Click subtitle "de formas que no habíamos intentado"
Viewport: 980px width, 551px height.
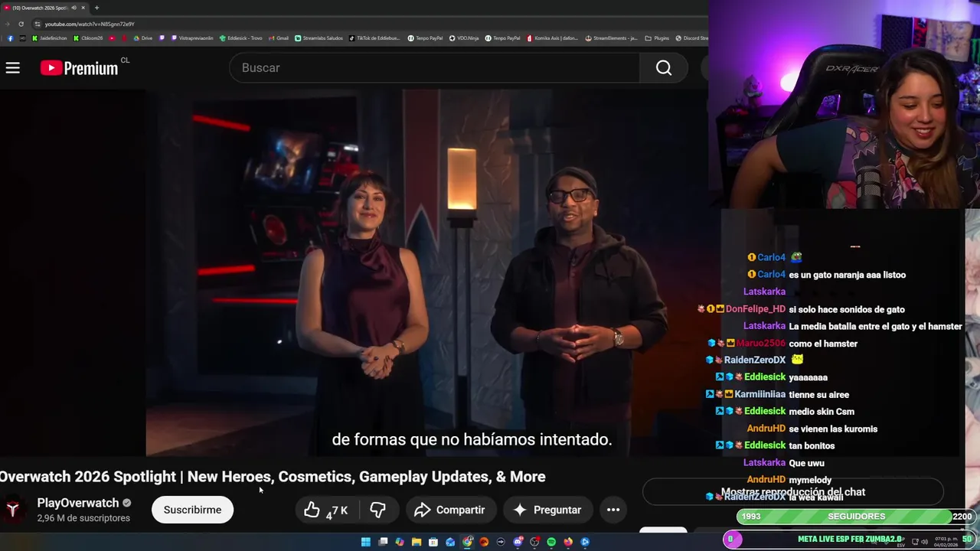pyautogui.click(x=472, y=440)
